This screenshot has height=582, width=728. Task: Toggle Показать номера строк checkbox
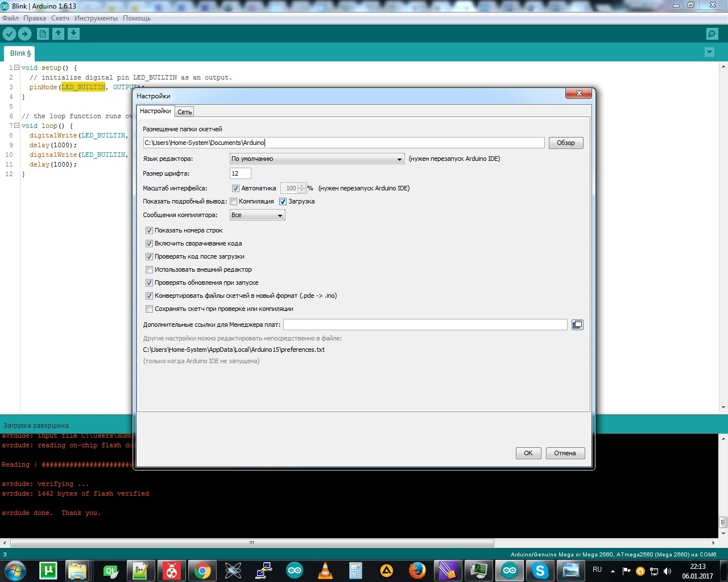coord(149,230)
